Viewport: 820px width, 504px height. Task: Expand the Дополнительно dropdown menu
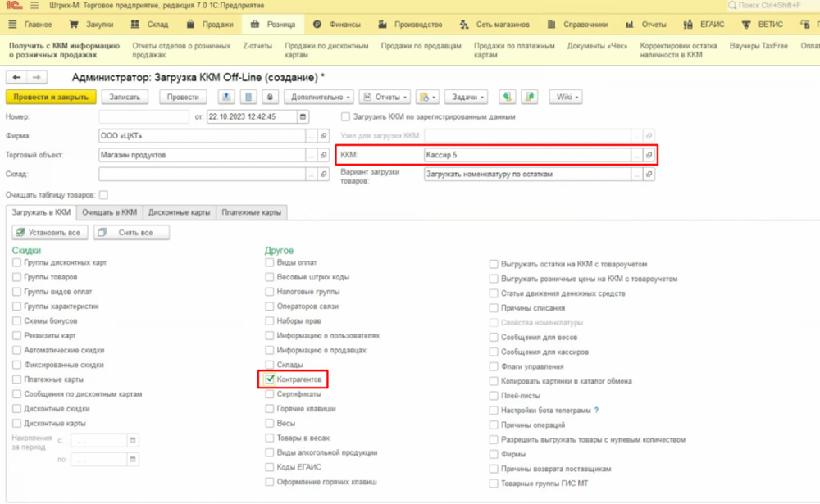tap(320, 97)
